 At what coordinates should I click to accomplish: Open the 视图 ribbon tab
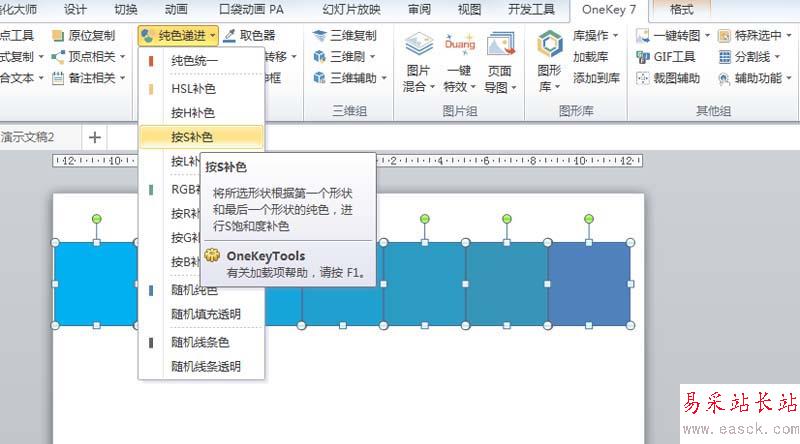[x=469, y=9]
